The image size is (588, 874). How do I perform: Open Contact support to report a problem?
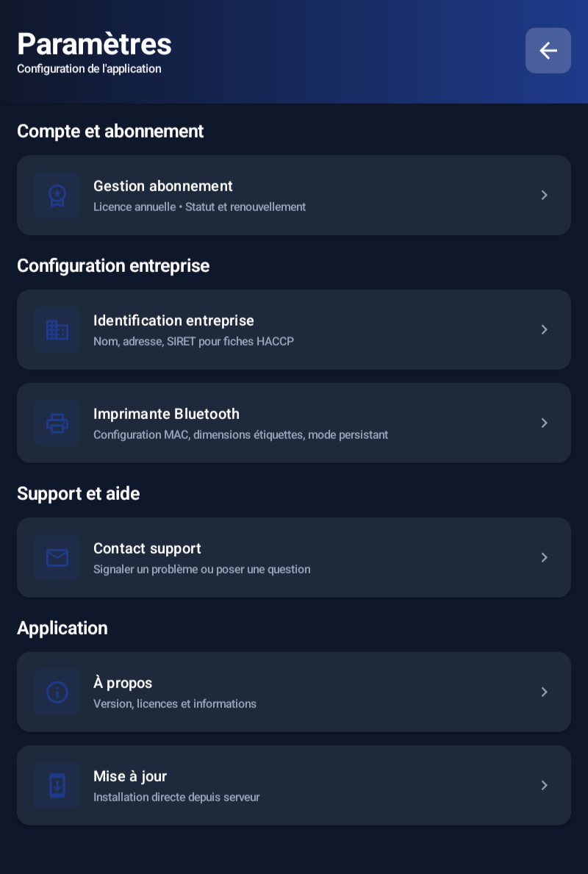(294, 557)
